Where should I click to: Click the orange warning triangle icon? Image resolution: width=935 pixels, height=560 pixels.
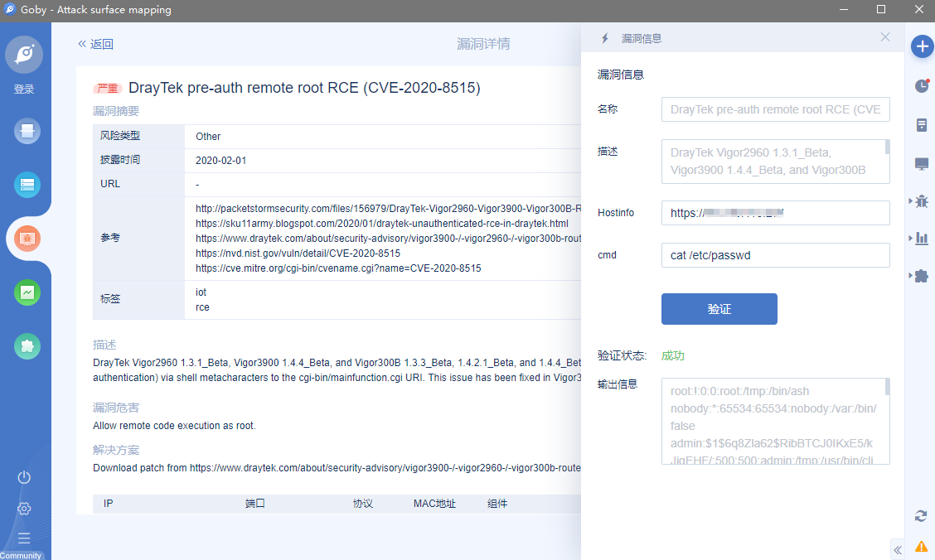tap(921, 546)
